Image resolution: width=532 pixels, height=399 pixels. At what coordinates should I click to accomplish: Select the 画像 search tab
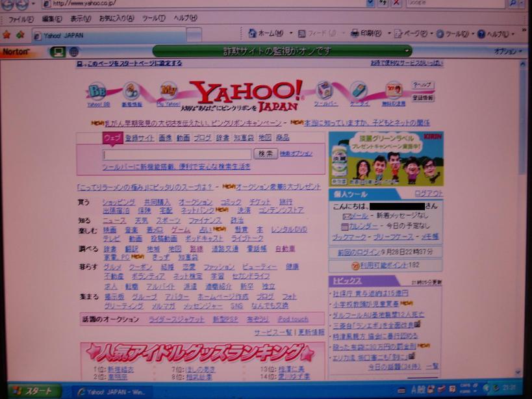pyautogui.click(x=165, y=138)
